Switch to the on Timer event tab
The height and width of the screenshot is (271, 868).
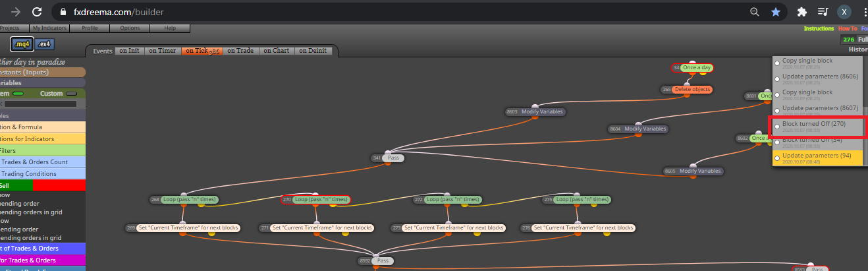pyautogui.click(x=162, y=51)
